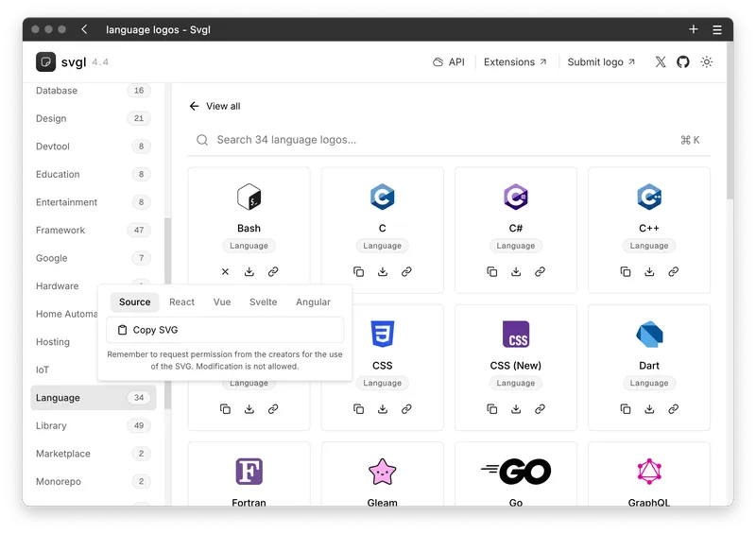Copy the C++ logo SVG
Screen dimensions: 756x534
(626, 271)
